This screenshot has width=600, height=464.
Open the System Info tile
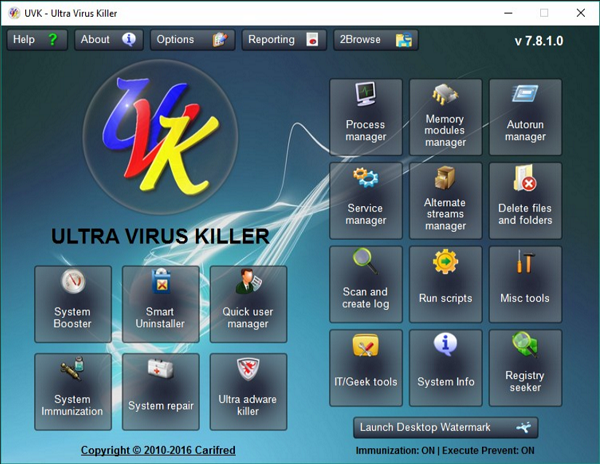coord(445,368)
